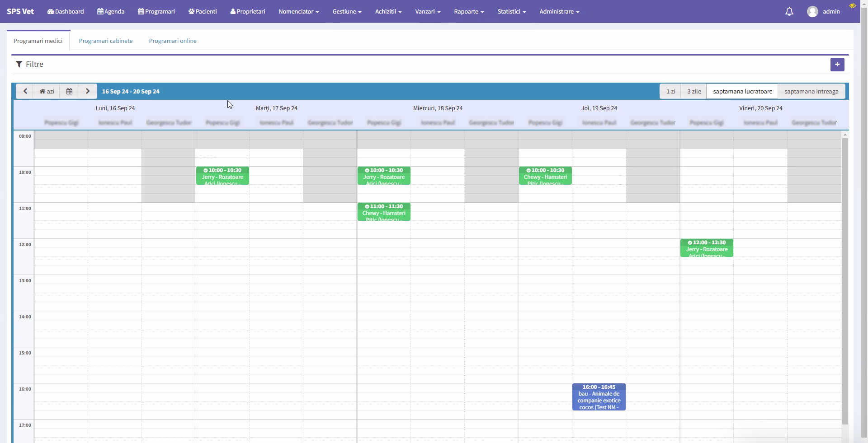Go to previous week with left arrow

(25, 91)
